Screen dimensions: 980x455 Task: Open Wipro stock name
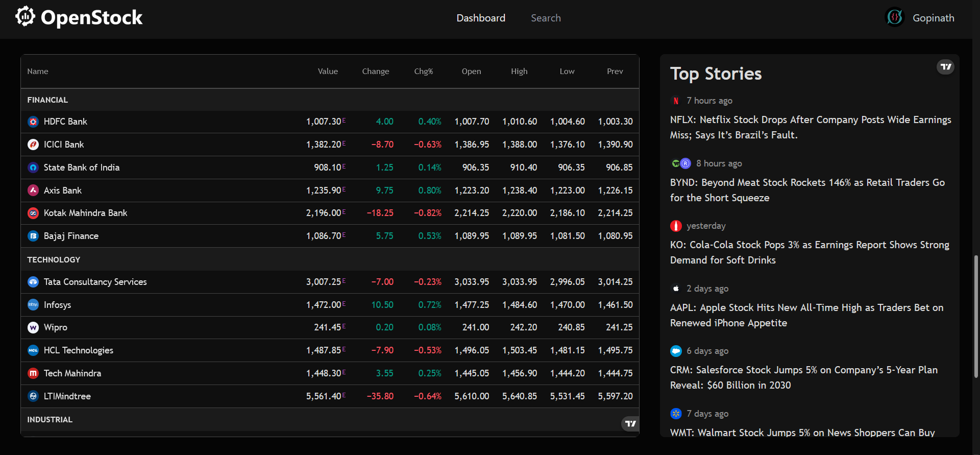coord(56,327)
